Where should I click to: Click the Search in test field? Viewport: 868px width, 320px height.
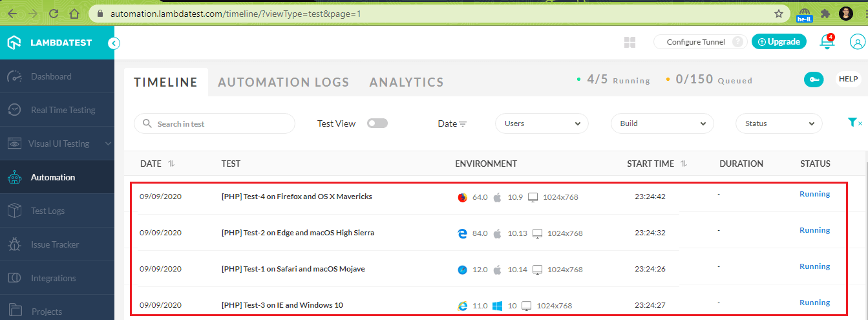pos(215,123)
